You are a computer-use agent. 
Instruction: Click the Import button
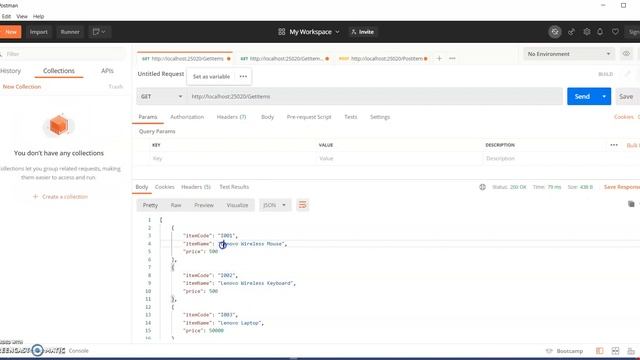[39, 32]
